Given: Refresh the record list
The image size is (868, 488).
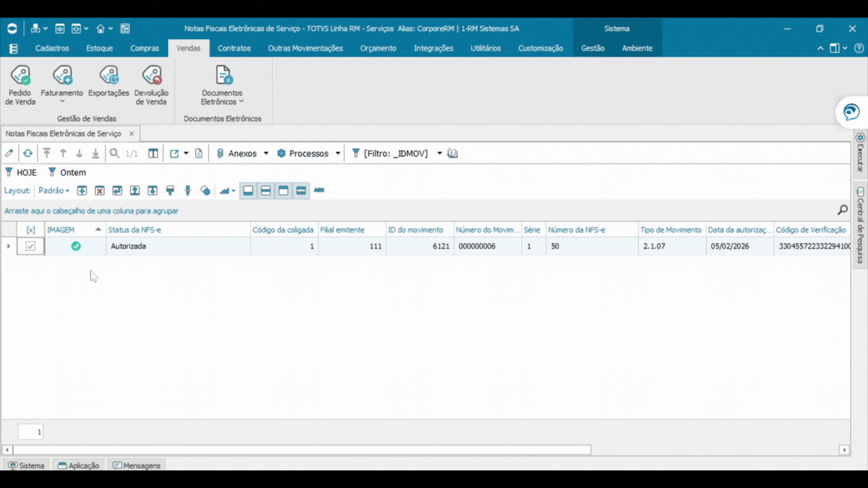Looking at the screenshot, I should point(28,154).
